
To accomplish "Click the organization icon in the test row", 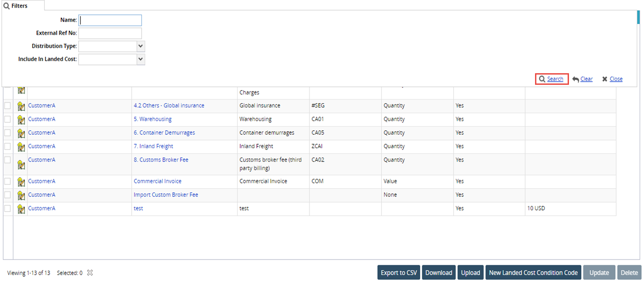I will pyautogui.click(x=21, y=209).
